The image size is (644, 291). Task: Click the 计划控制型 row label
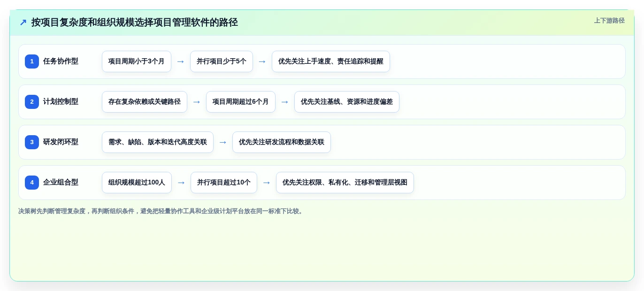coord(61,102)
